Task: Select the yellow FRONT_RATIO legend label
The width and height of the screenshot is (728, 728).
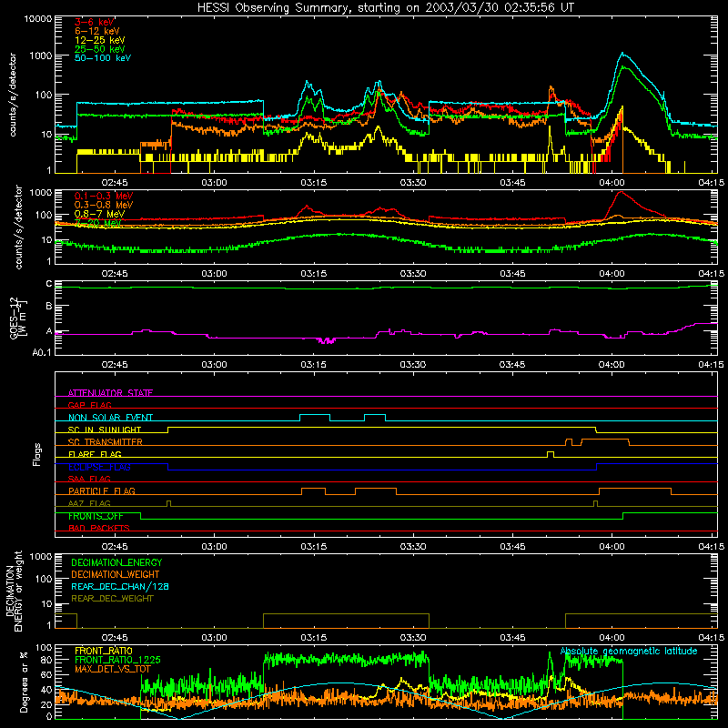Action: pos(104,651)
